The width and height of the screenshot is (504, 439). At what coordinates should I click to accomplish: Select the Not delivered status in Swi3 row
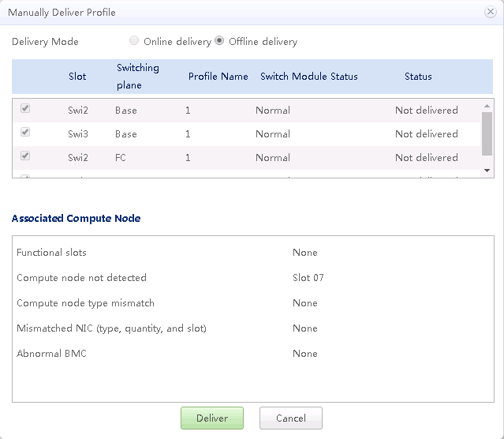pos(426,134)
